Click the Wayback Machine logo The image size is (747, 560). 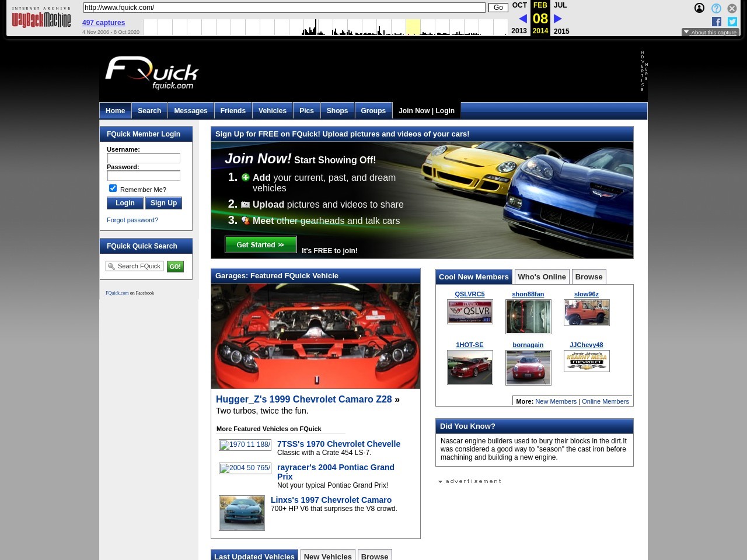pos(41,18)
